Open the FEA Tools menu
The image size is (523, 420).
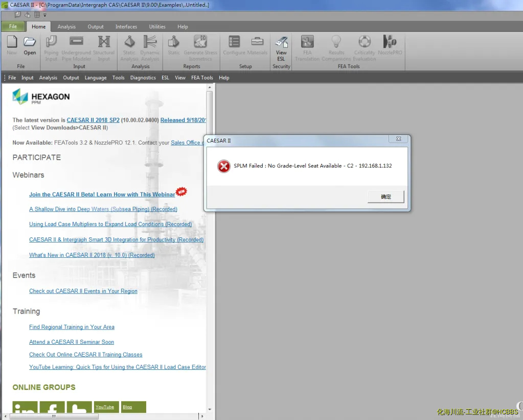[x=202, y=78]
